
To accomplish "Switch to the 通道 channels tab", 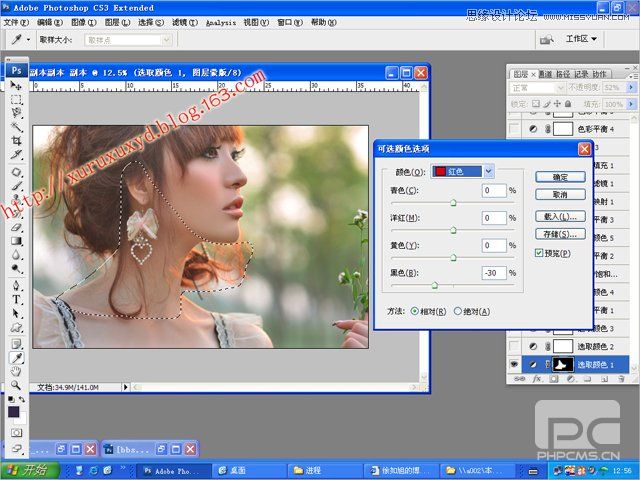I will (545, 74).
